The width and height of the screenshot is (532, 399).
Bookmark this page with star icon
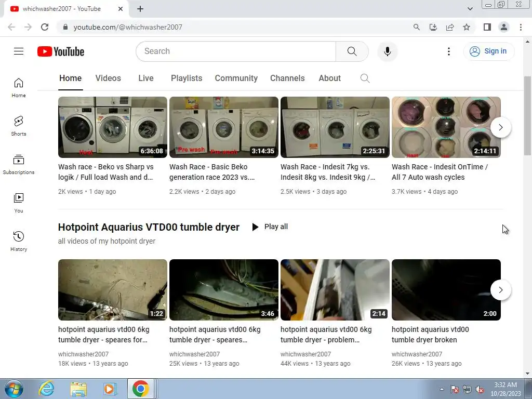[x=467, y=27]
